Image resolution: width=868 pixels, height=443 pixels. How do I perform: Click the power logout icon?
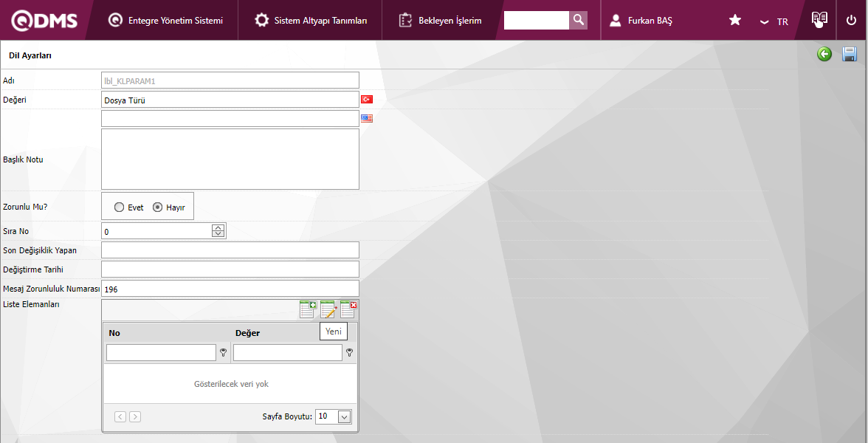click(852, 21)
